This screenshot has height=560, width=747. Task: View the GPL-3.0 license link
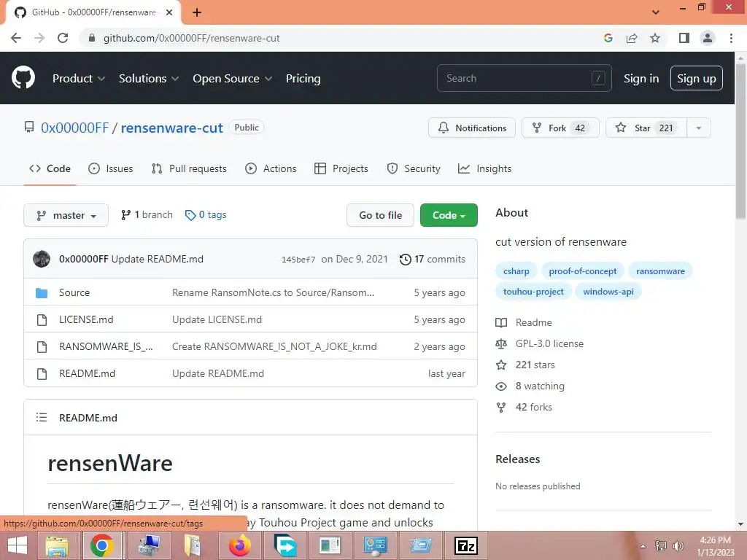tap(540, 344)
